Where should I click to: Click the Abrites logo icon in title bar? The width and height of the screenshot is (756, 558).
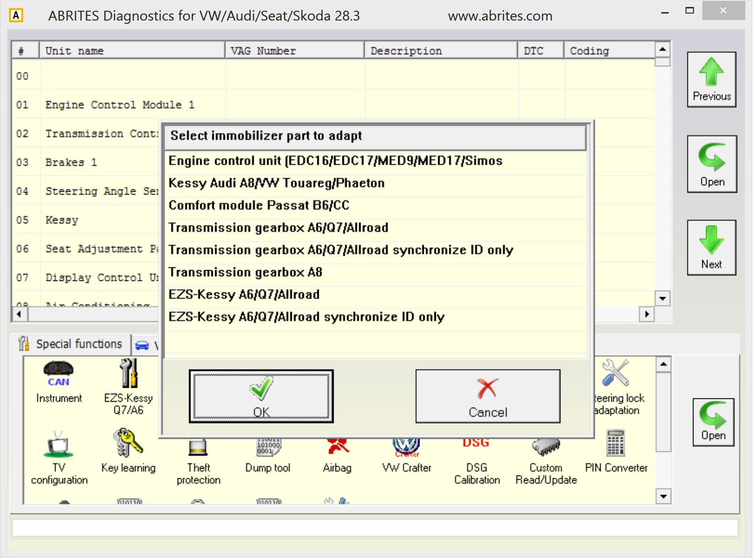[x=16, y=15]
